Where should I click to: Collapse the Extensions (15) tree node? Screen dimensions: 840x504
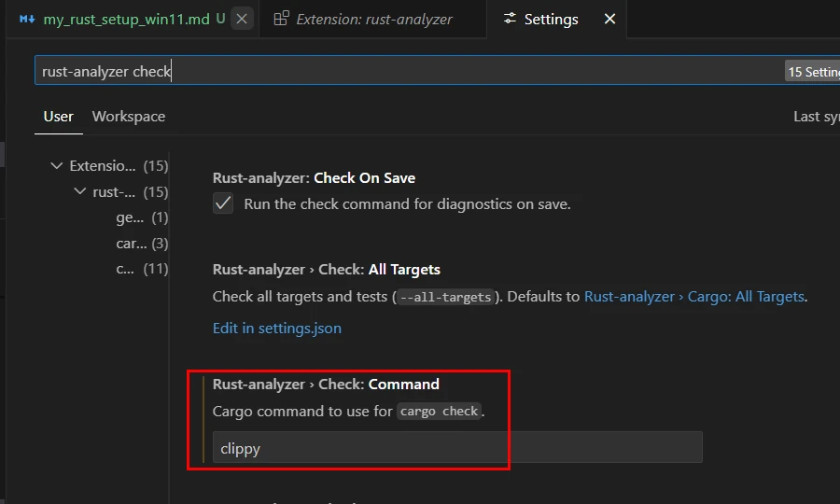(56, 166)
